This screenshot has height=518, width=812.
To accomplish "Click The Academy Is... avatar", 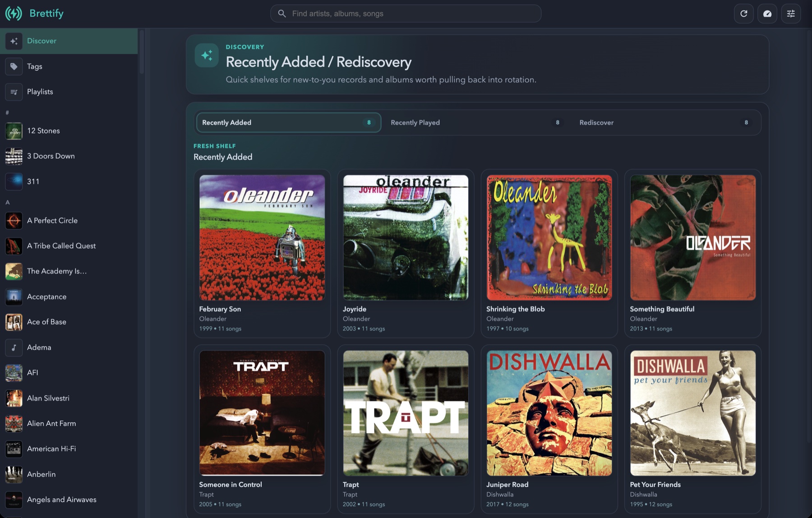I will pos(14,271).
